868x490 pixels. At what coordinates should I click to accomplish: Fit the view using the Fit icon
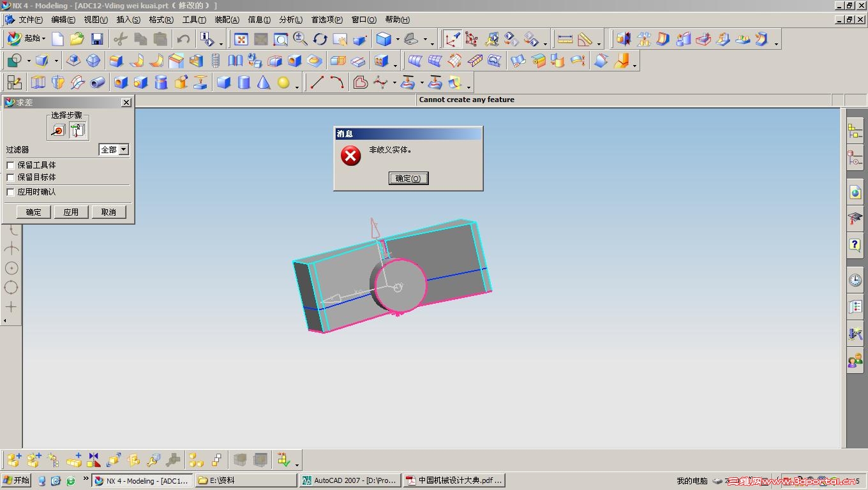tap(241, 40)
